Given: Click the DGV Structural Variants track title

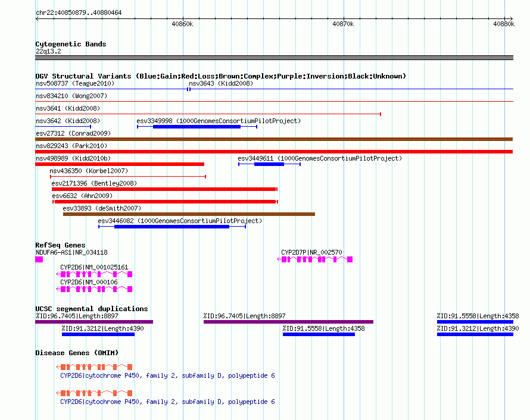Looking at the screenshot, I should click(x=220, y=76).
